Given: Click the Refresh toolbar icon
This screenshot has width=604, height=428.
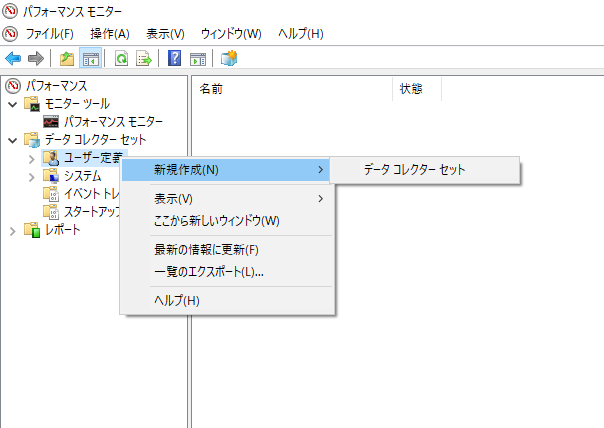Looking at the screenshot, I should [121, 59].
